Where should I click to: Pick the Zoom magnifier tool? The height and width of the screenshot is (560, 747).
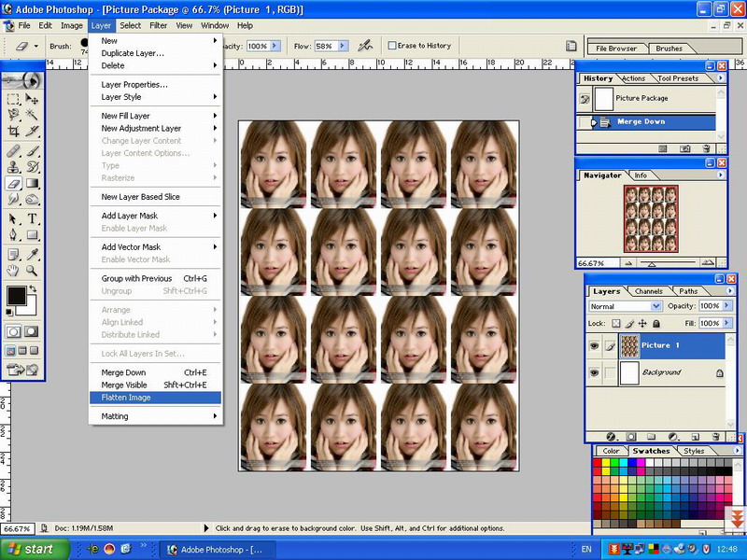[x=32, y=271]
